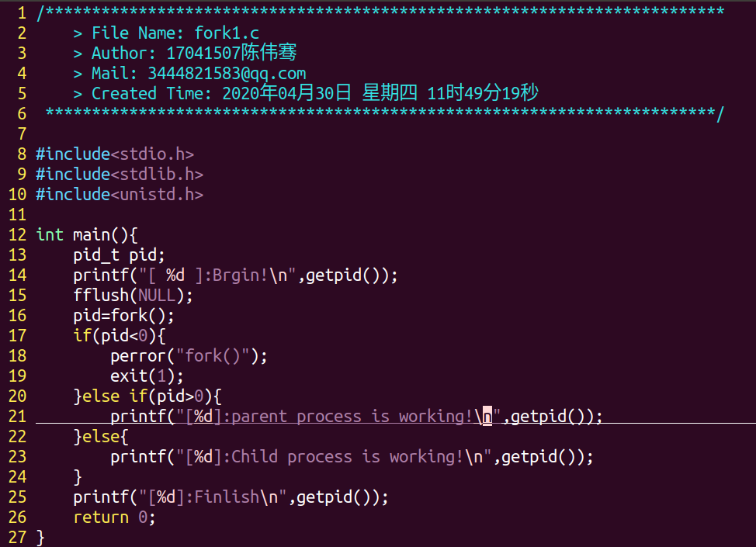The height and width of the screenshot is (547, 756).
Task: Click the fflush(NULL) call
Action: tap(133, 296)
